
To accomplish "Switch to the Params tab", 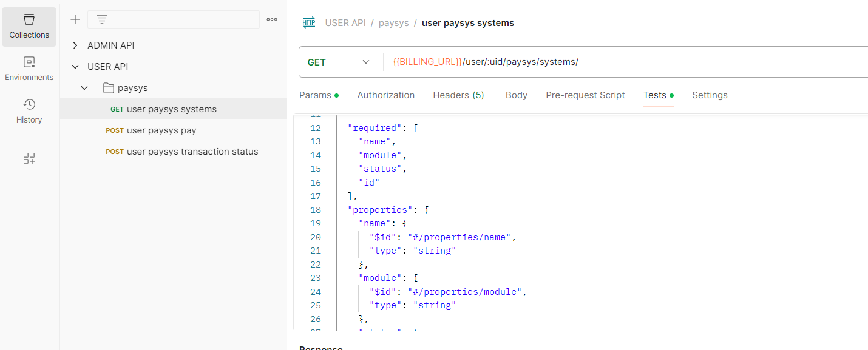I will tap(315, 95).
